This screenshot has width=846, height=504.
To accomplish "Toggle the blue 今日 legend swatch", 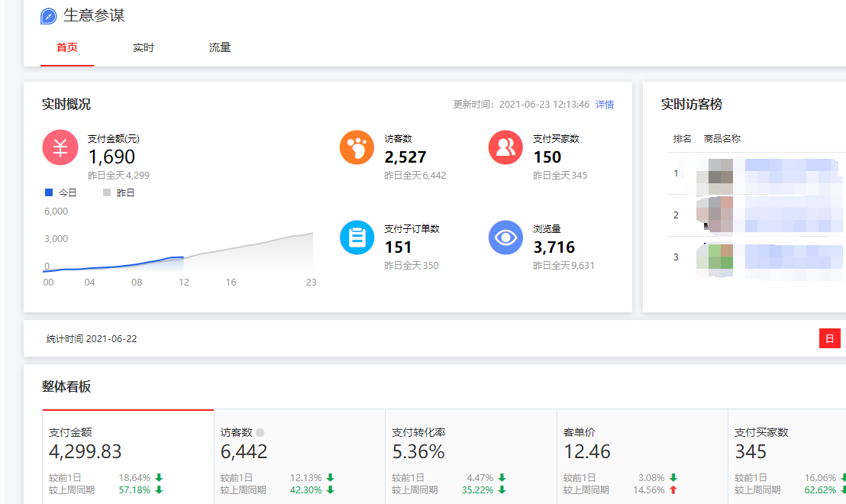I will (x=49, y=192).
